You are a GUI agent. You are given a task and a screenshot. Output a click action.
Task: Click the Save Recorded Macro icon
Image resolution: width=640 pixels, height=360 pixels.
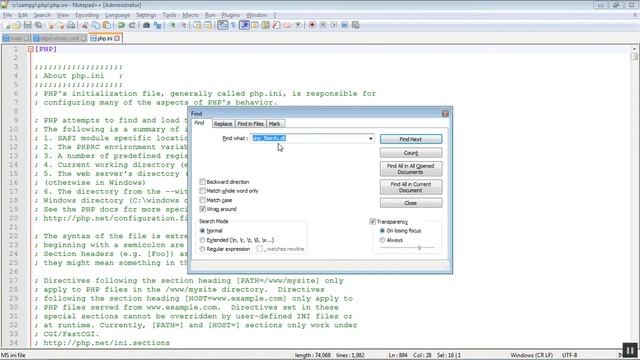click(356, 25)
